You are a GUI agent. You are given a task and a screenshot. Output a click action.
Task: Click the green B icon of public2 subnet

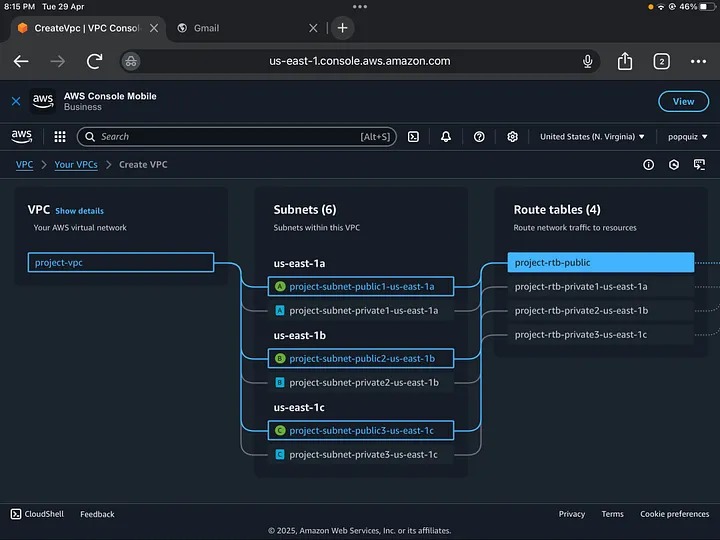(280, 359)
